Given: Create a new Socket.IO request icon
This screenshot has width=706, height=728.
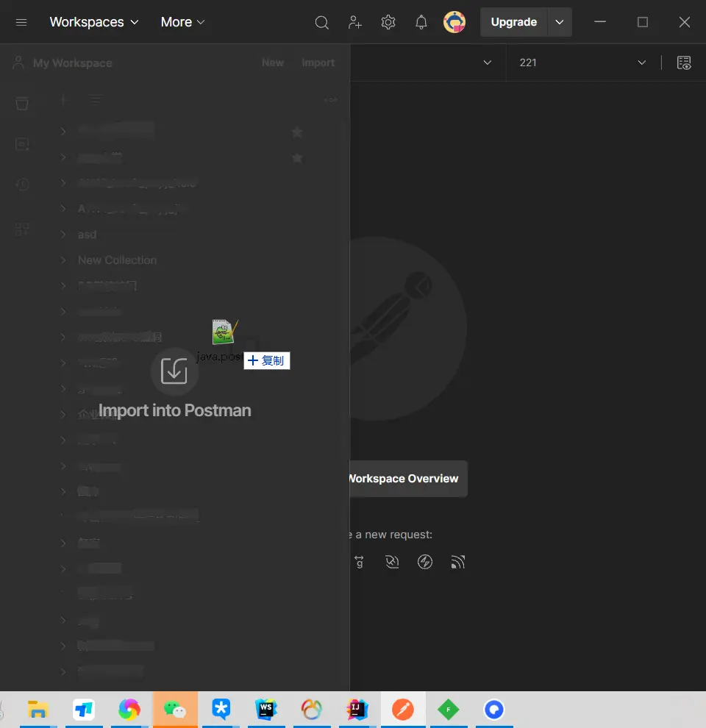Looking at the screenshot, I should click(x=424, y=563).
